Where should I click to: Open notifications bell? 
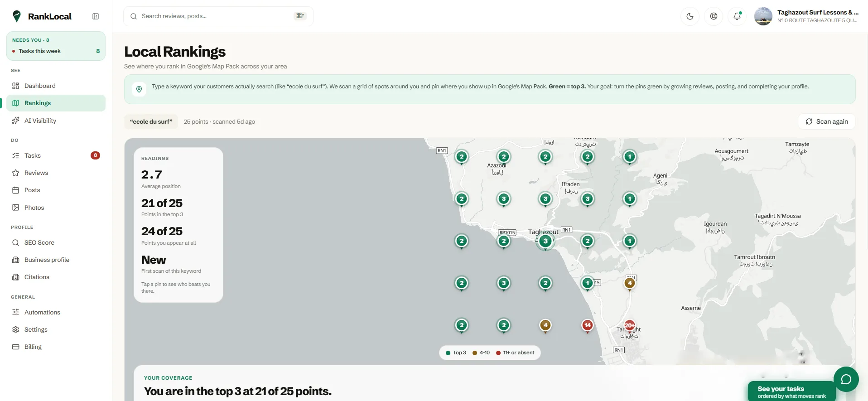point(737,16)
